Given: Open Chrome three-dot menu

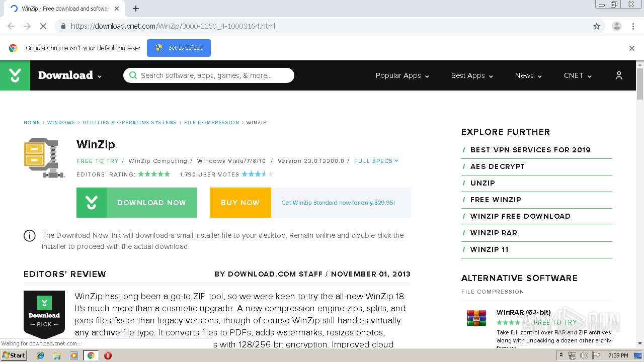Looking at the screenshot, I should (633, 26).
